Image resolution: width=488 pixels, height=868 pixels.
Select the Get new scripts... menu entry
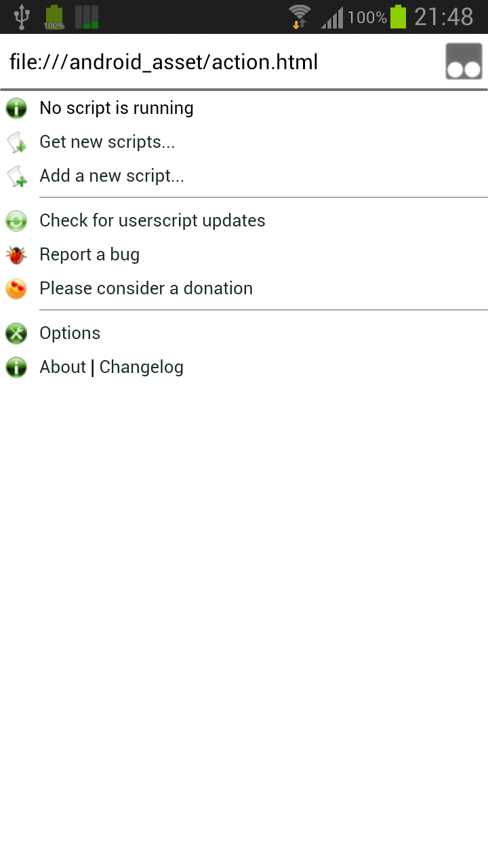coord(107,142)
